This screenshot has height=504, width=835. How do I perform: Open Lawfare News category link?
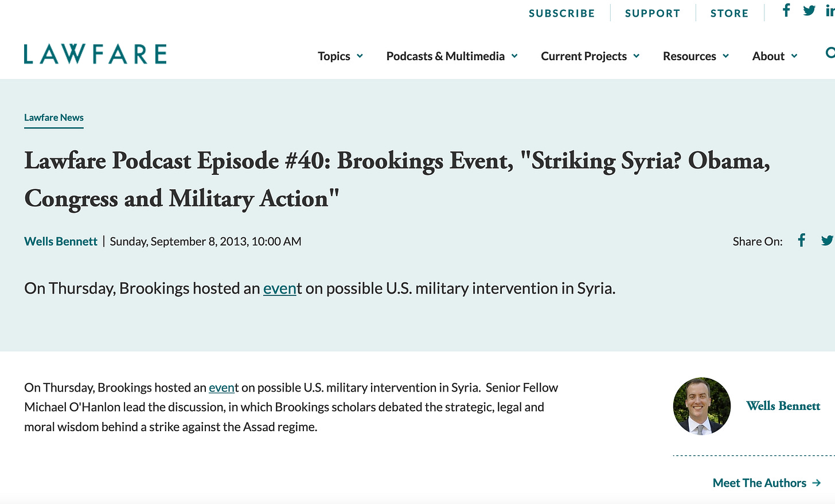pos(54,118)
